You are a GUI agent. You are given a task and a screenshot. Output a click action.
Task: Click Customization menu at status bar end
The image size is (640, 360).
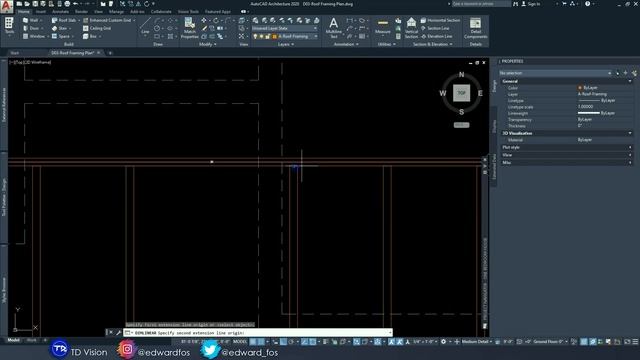click(x=635, y=342)
